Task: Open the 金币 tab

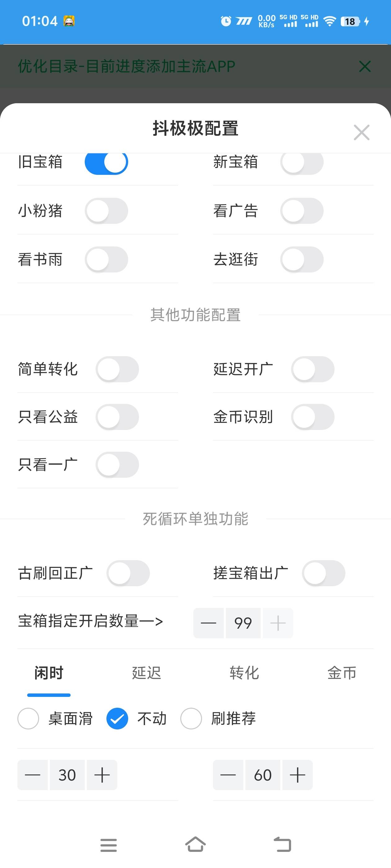Action: (x=342, y=673)
